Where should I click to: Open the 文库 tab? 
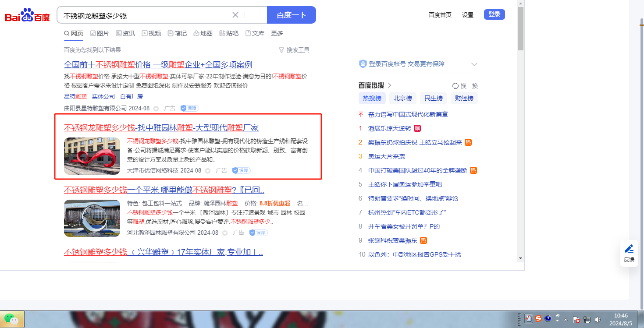point(255,33)
